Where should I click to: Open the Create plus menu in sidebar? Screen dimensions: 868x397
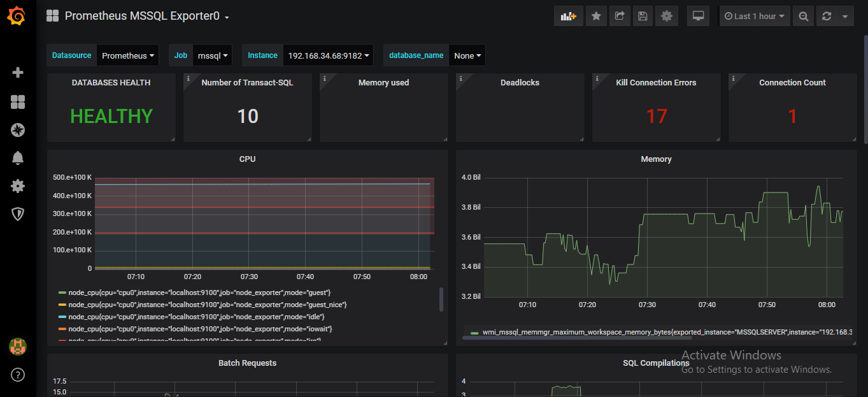[18, 73]
